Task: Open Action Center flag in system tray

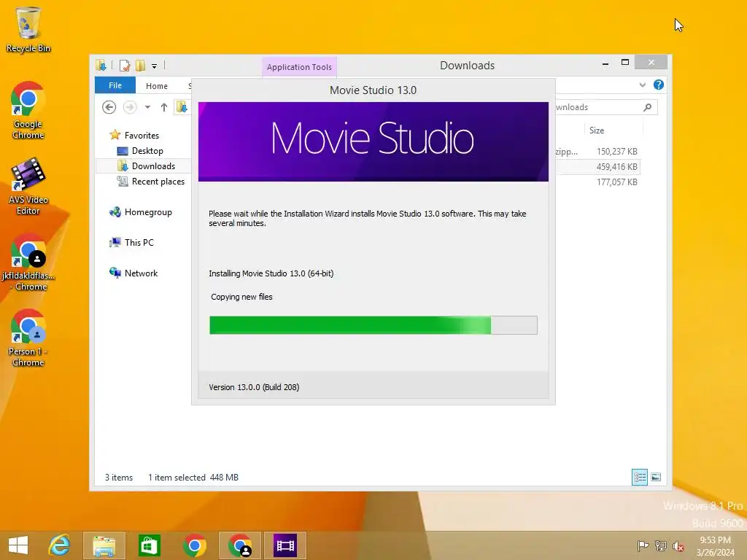Action: click(643, 545)
